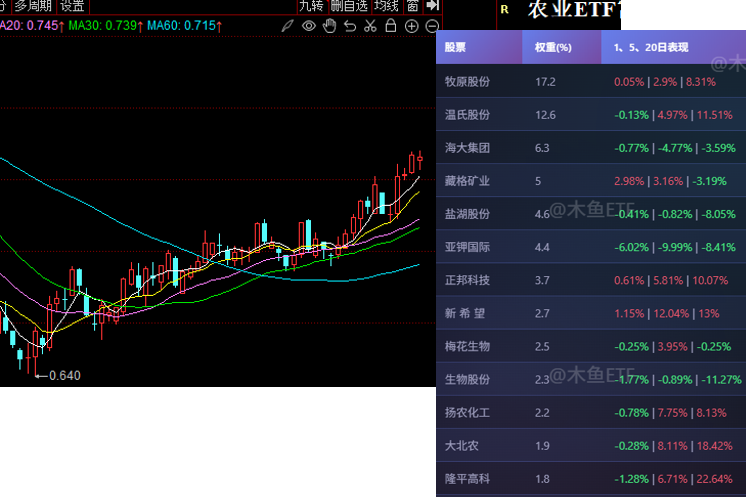Open the 设置 settings menu
Viewport: 746px width, 497px height.
(72, 6)
